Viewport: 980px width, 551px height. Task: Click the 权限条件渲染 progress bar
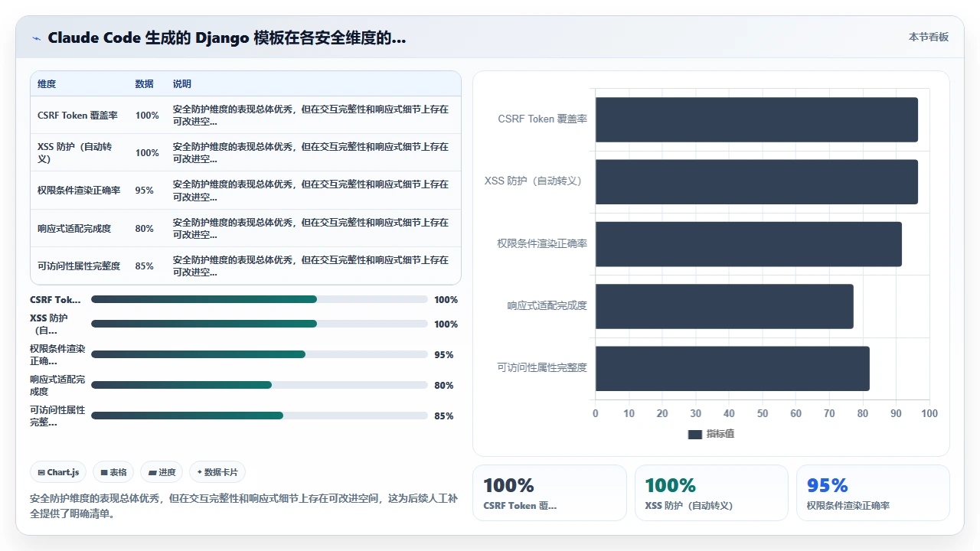(260, 354)
